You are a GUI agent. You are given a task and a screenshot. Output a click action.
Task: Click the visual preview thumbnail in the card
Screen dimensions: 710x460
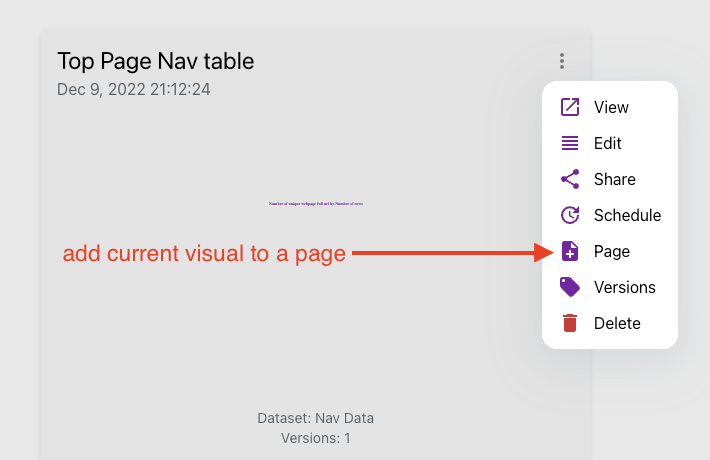(x=316, y=204)
